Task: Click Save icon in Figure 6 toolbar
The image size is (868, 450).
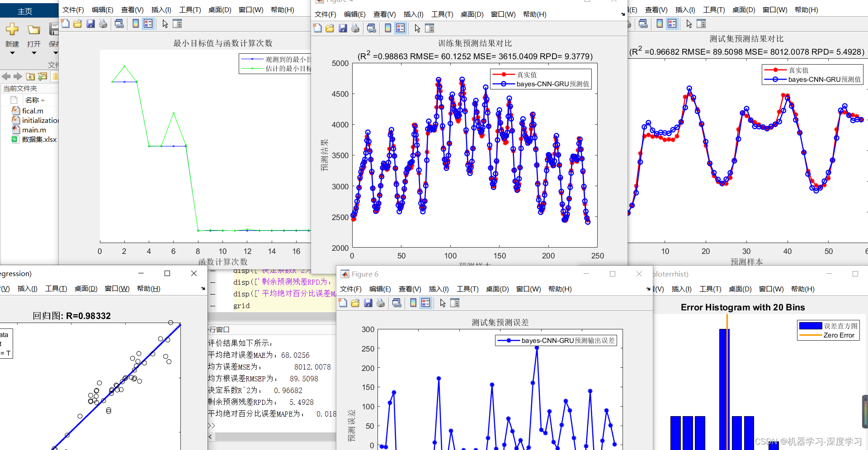Action: tap(368, 303)
